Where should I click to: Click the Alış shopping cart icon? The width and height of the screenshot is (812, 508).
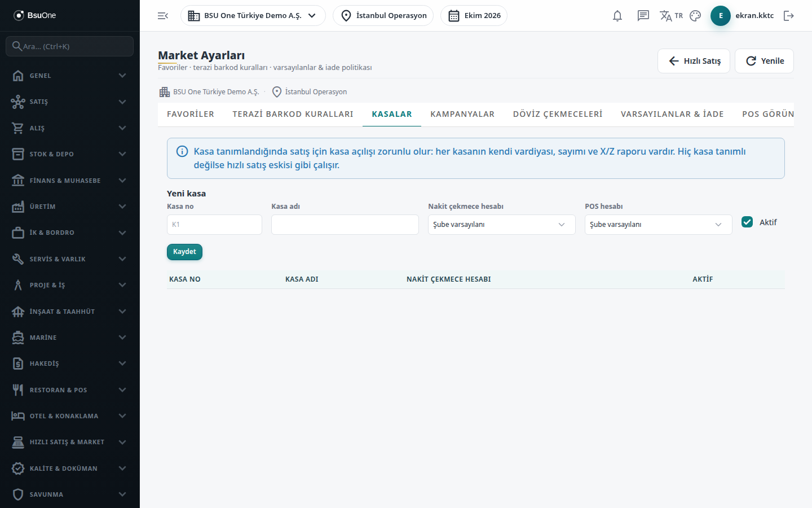click(18, 128)
